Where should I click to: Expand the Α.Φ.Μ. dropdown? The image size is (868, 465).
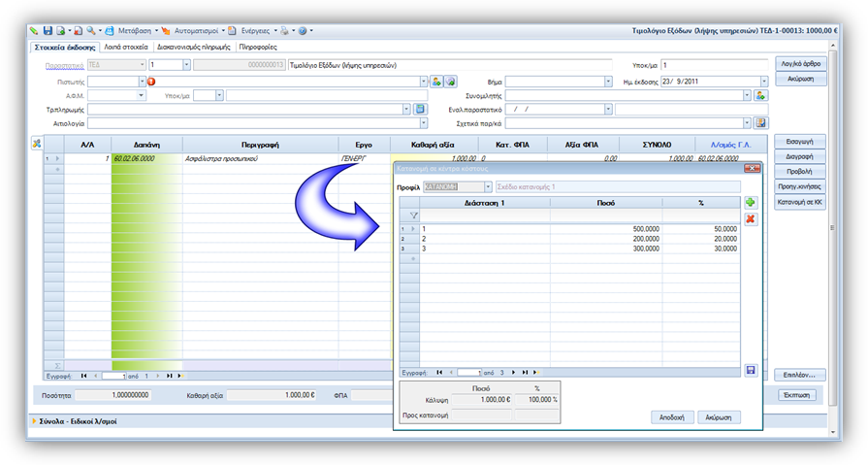(142, 95)
